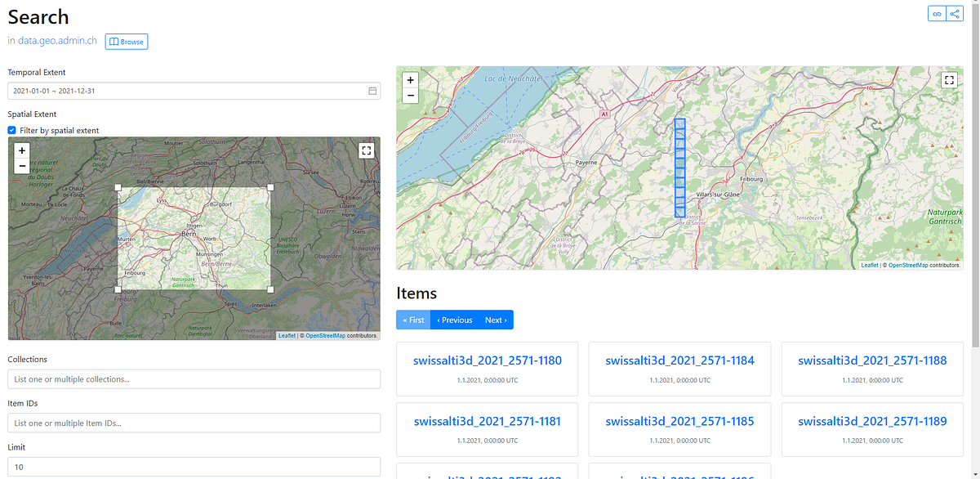The image size is (980, 479).
Task: Zoom out on the results map
Action: (x=410, y=95)
